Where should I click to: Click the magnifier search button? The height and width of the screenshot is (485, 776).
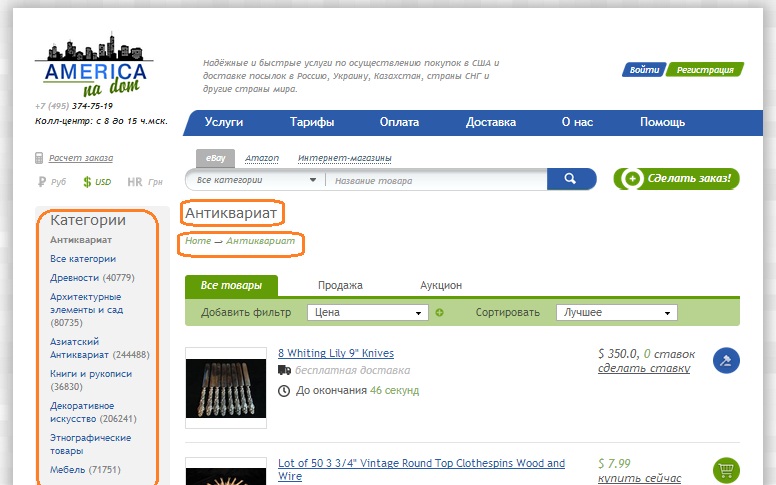click(x=571, y=179)
